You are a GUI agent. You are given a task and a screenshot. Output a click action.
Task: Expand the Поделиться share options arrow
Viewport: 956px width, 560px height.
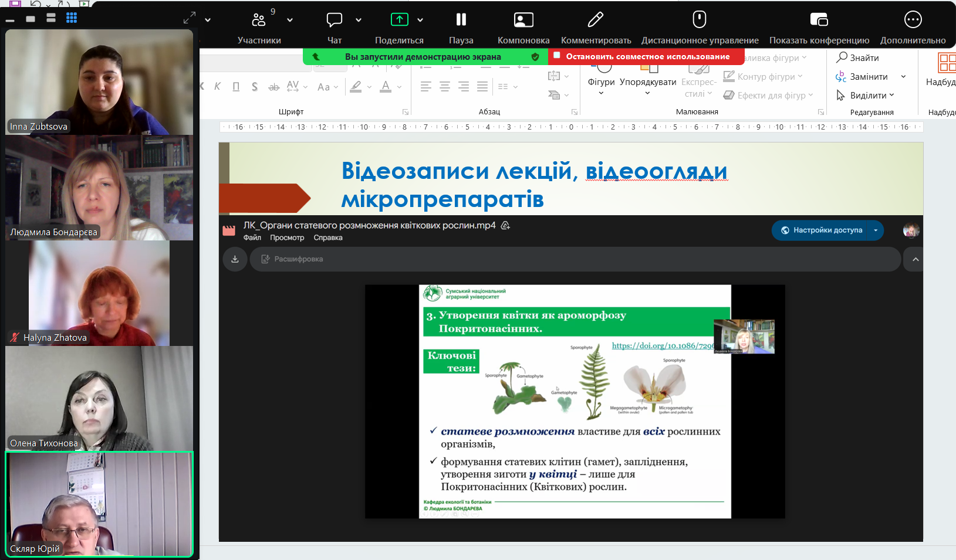(420, 20)
